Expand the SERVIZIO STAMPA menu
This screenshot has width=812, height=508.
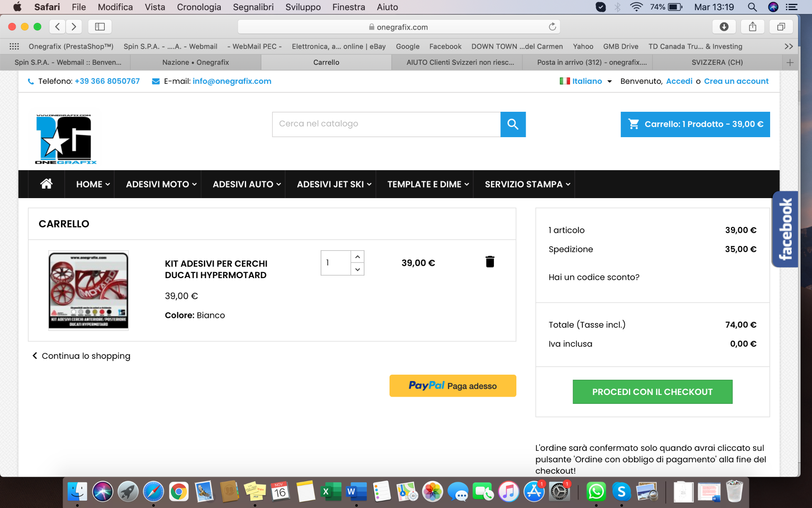point(527,184)
